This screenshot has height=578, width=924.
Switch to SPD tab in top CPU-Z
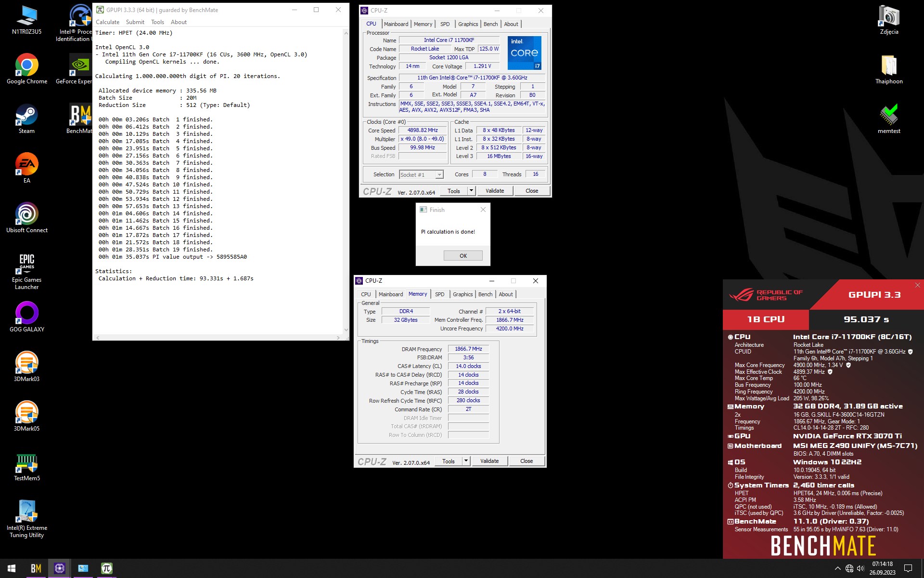(x=445, y=24)
